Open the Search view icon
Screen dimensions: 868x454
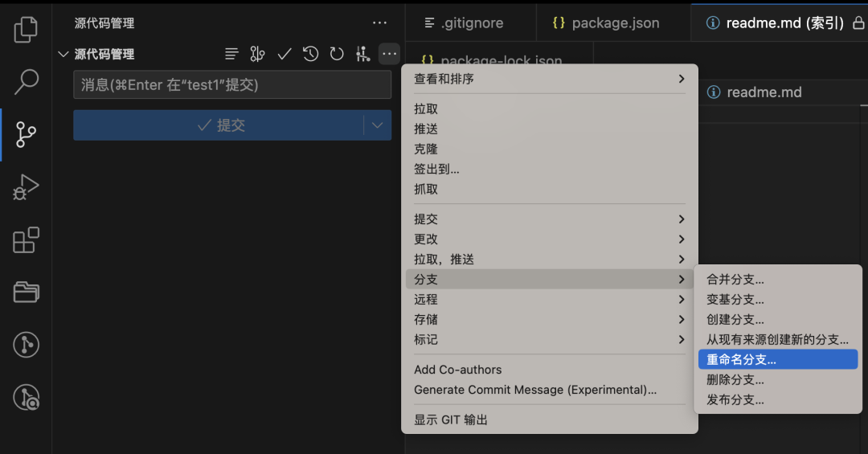(26, 81)
